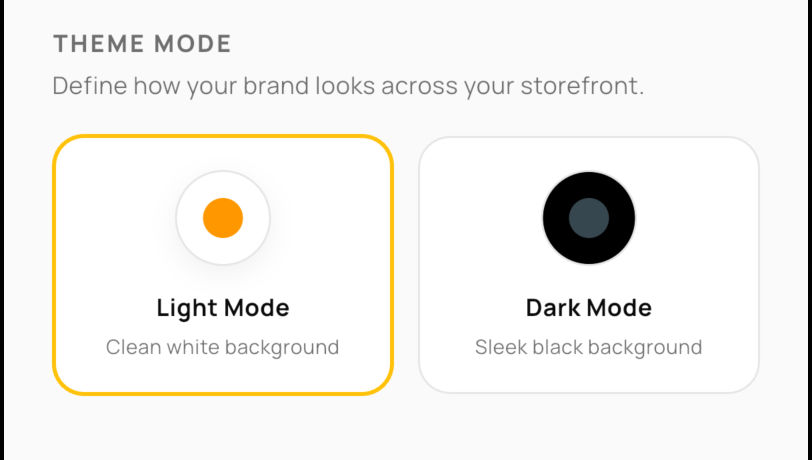This screenshot has height=460, width=812.
Task: Click the word 'Dark' on the right card
Action: pos(552,308)
